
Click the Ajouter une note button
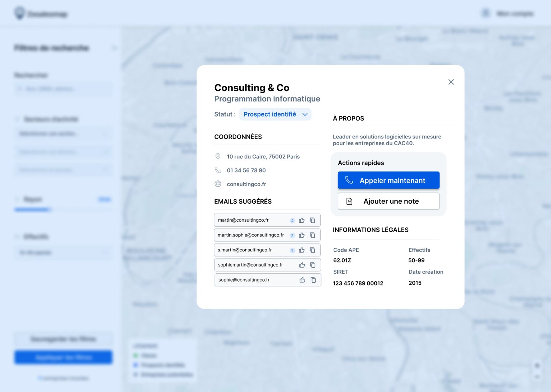coord(388,201)
